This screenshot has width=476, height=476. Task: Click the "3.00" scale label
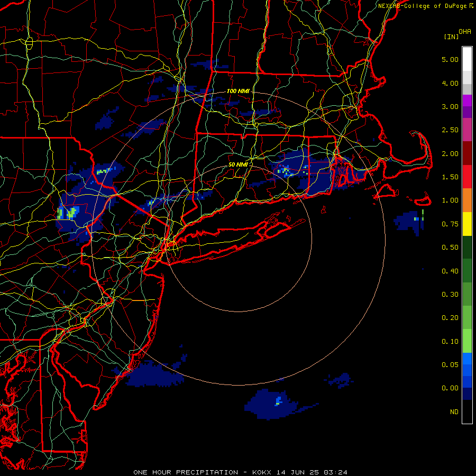[450, 106]
